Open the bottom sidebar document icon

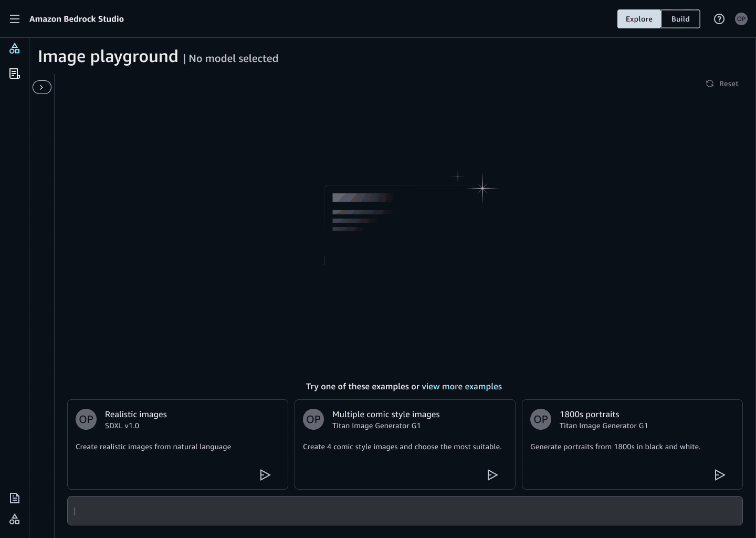click(15, 498)
